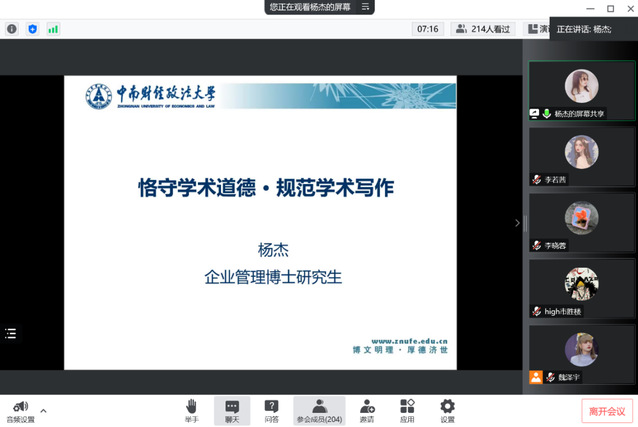Open the 应用 apps icon

pos(407,409)
